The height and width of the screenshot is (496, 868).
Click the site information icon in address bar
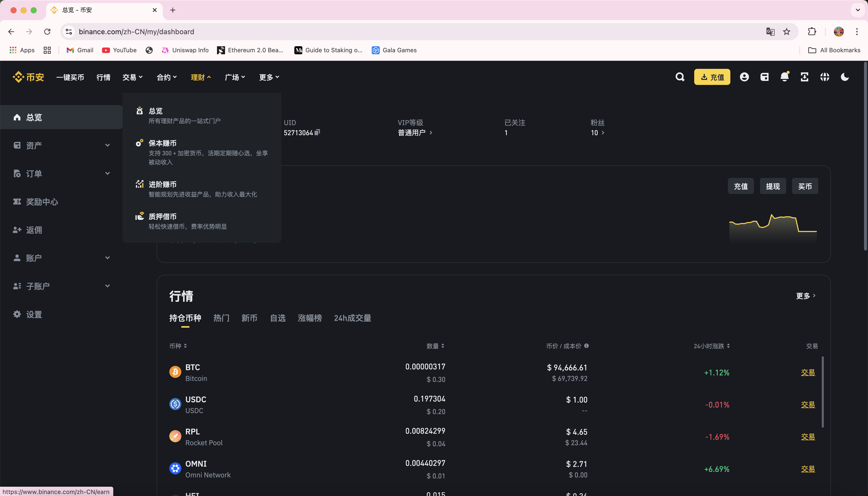pyautogui.click(x=69, y=32)
